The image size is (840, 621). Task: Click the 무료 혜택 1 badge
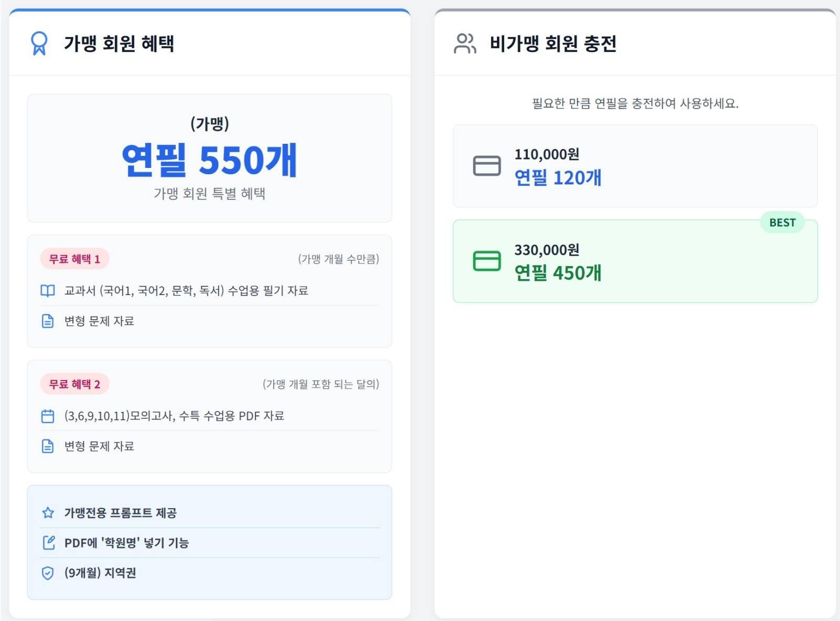click(75, 259)
